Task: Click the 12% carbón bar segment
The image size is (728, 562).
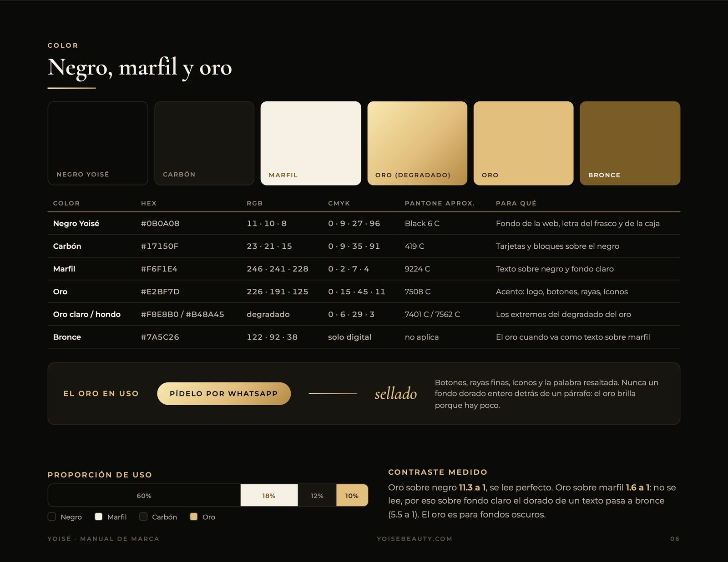Action: pos(317,496)
